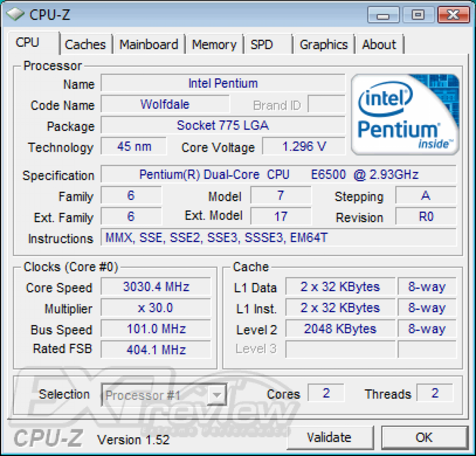Click the Rated FSB value '404.1 MHz'
476x456 pixels.
pos(156,350)
